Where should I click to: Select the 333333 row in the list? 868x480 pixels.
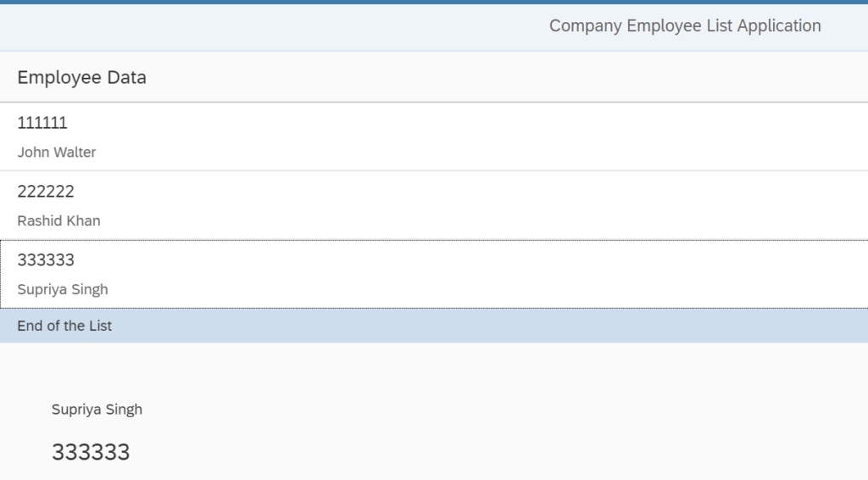click(x=46, y=260)
